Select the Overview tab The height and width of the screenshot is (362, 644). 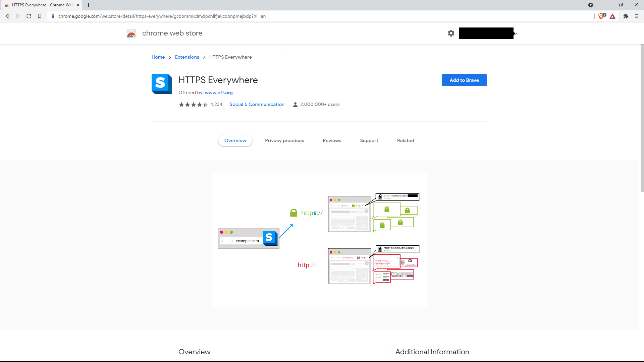point(235,140)
